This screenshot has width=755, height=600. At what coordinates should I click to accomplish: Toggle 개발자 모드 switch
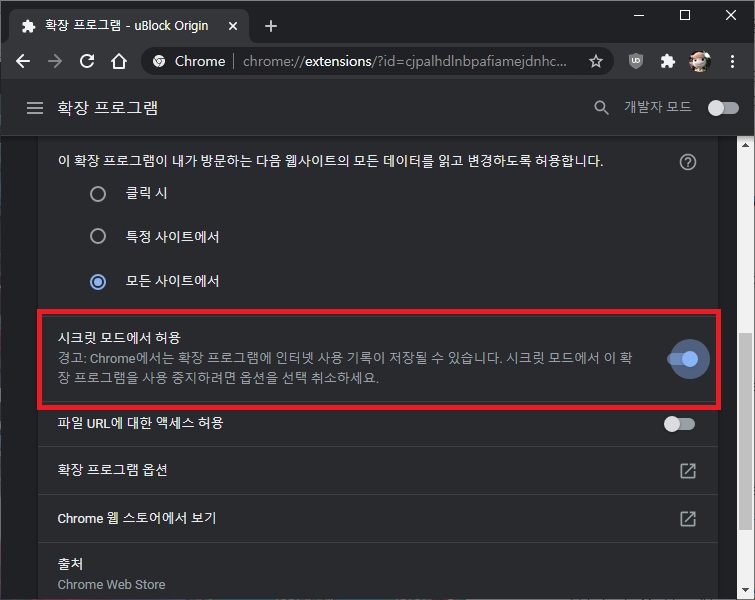click(723, 108)
